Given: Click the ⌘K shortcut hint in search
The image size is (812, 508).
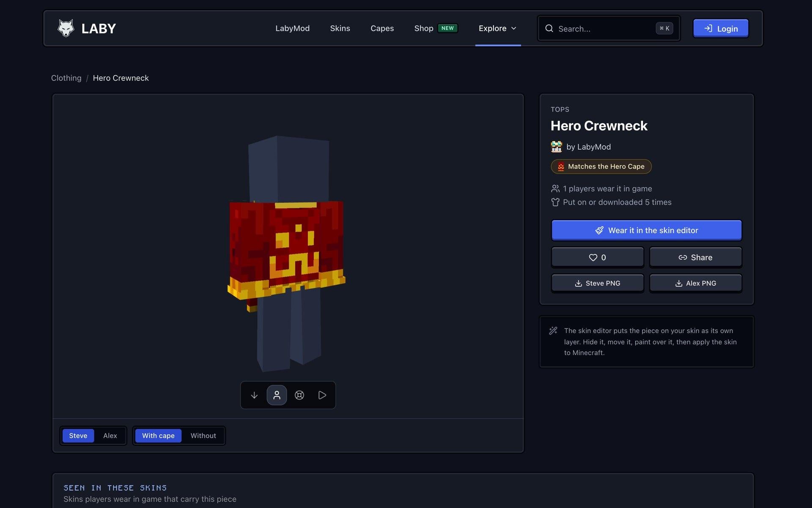Looking at the screenshot, I should 664,28.
